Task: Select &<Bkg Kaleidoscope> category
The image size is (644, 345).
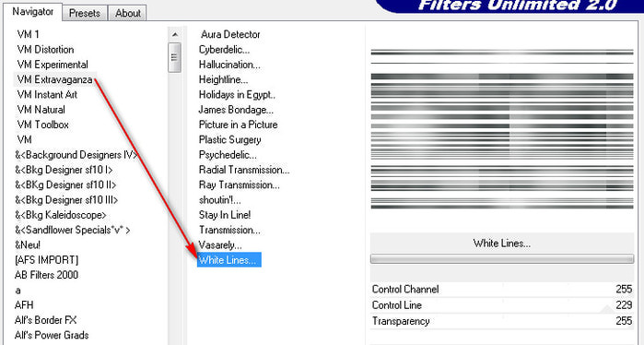Action: pos(61,215)
